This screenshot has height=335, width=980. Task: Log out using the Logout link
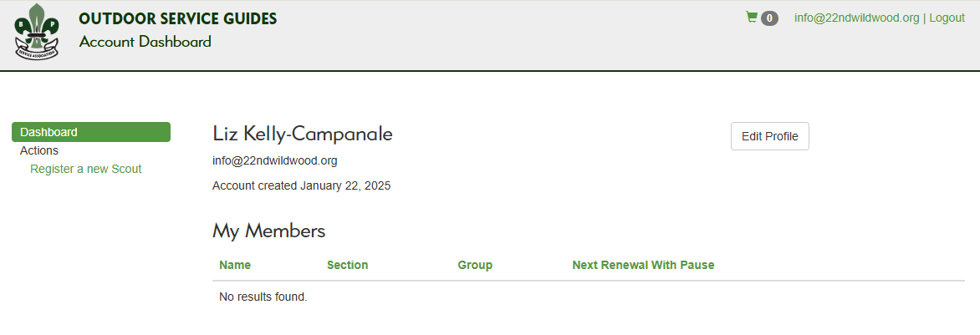point(947,18)
